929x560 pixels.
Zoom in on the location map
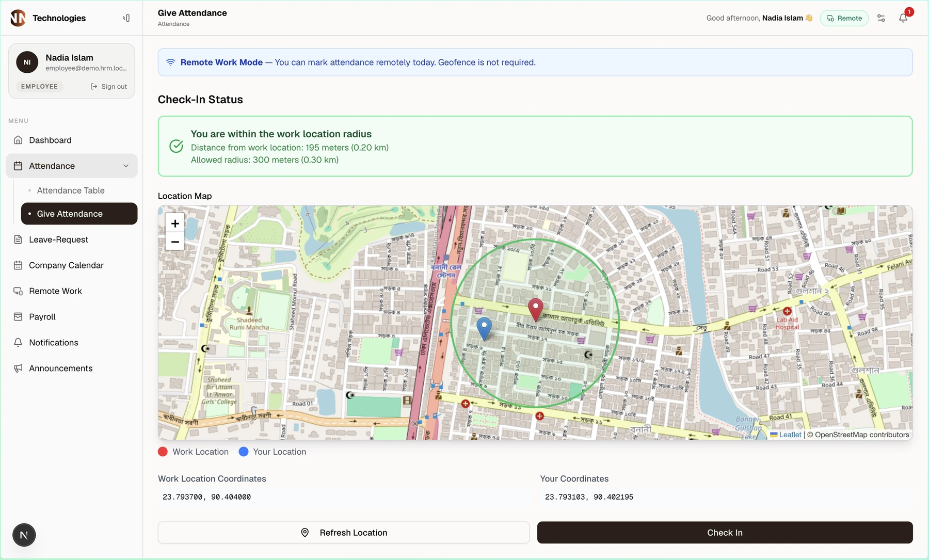coord(175,223)
